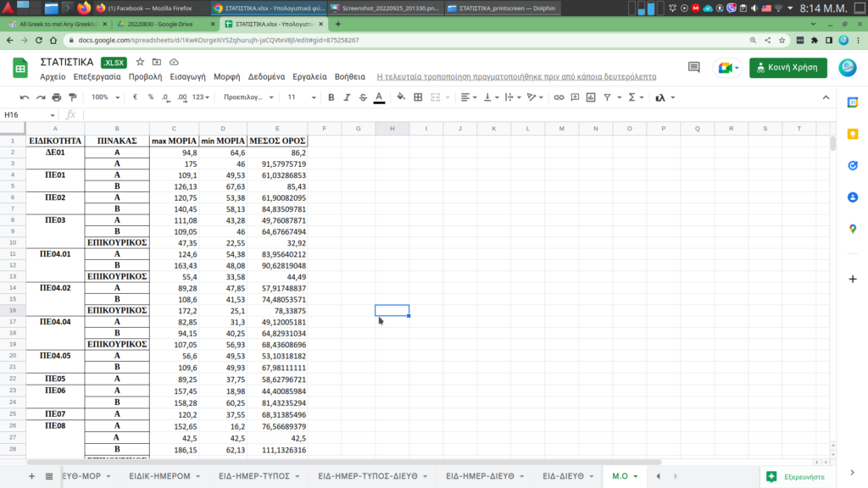Decrease decimal places

[x=166, y=97]
